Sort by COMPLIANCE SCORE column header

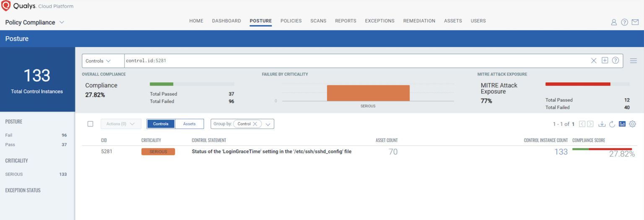click(589, 140)
